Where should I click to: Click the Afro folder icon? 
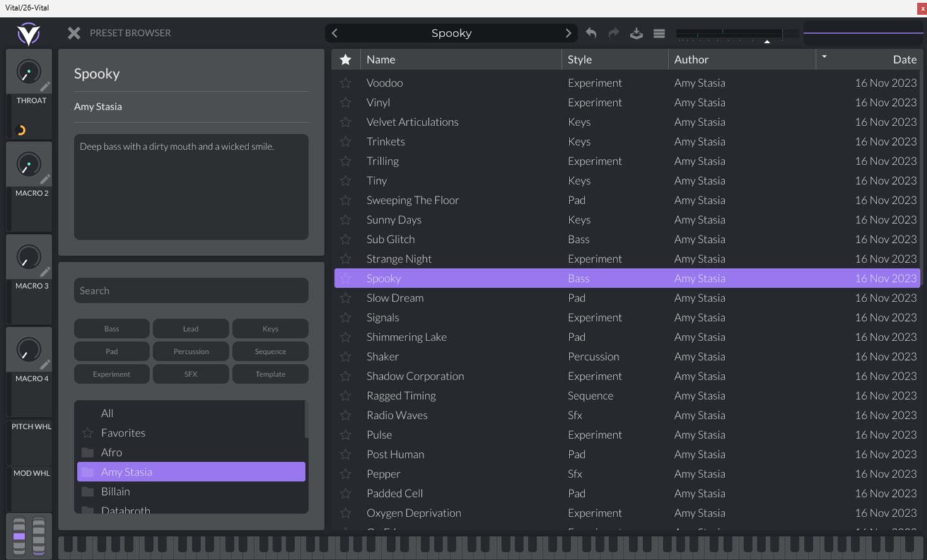[88, 452]
